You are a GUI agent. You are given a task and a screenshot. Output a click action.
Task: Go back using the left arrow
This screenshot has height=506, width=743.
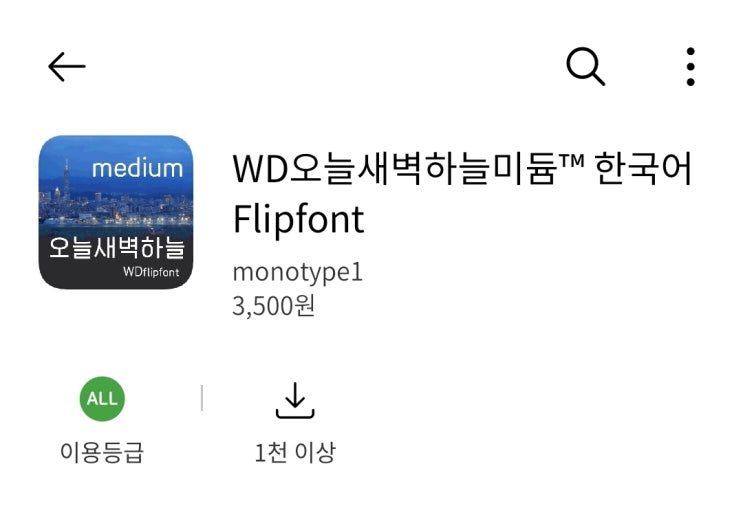pos(66,67)
